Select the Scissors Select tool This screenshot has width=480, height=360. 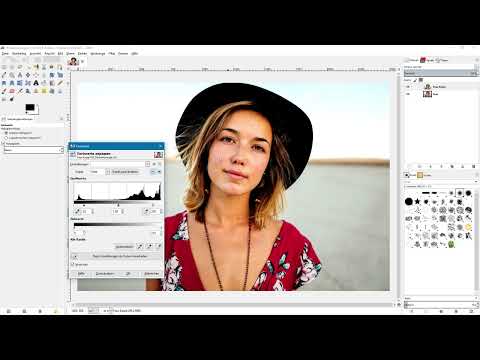[x=44, y=67]
